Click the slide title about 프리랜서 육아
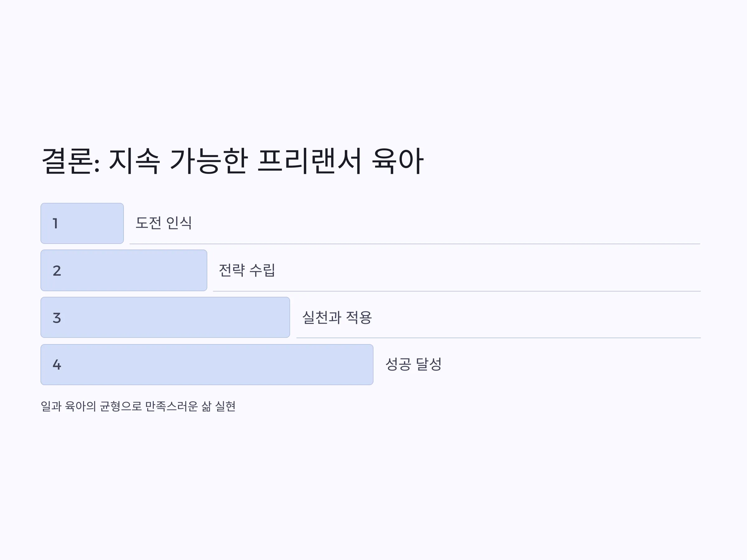The width and height of the screenshot is (747, 560). 232,161
